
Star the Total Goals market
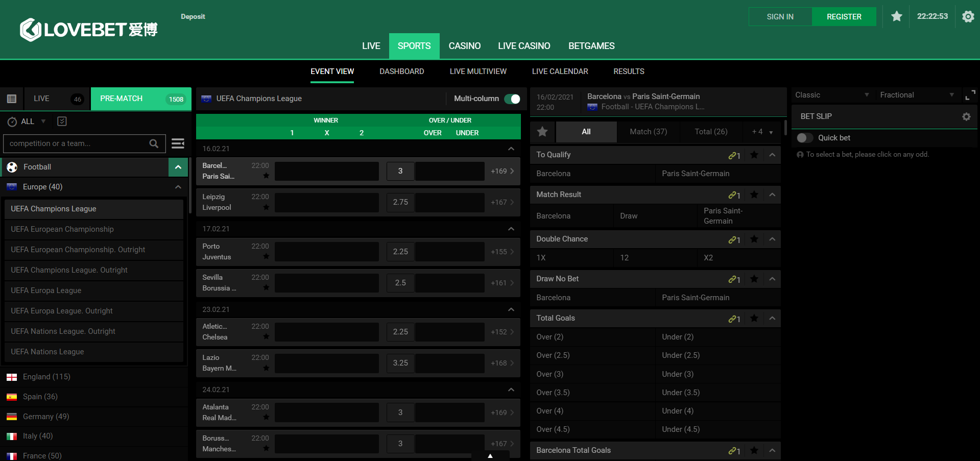click(x=754, y=318)
